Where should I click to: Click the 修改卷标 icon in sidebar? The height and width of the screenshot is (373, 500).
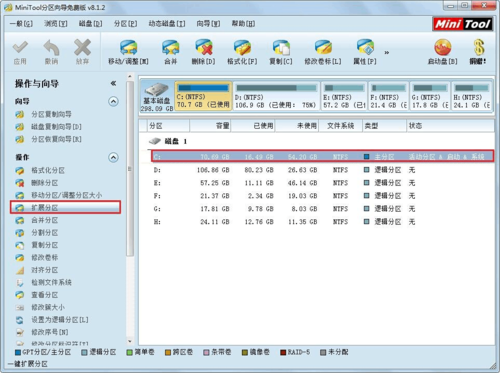tap(20, 258)
